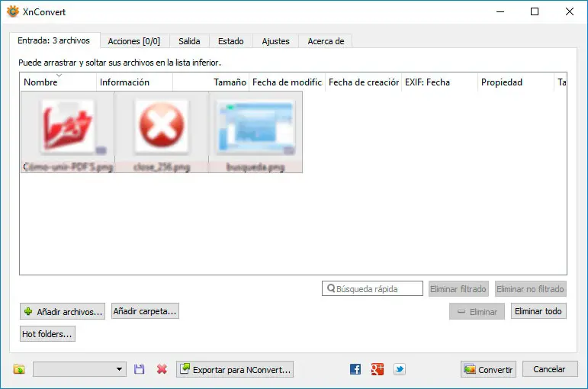The width and height of the screenshot is (588, 389).
Task: Sort by Fecha de creación column header
Action: (x=364, y=82)
